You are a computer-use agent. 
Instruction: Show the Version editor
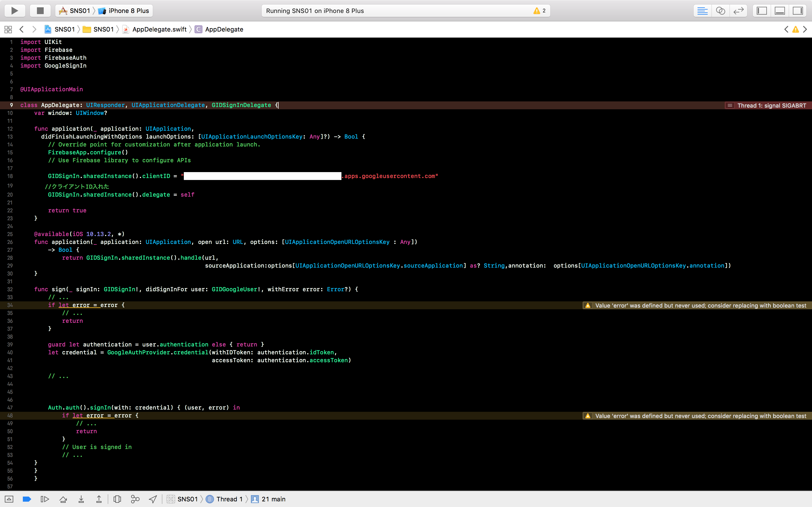[738, 11]
